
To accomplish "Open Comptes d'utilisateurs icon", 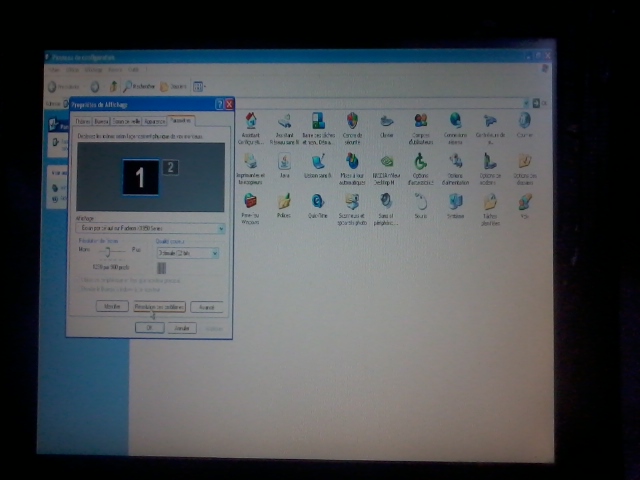I will pyautogui.click(x=421, y=128).
